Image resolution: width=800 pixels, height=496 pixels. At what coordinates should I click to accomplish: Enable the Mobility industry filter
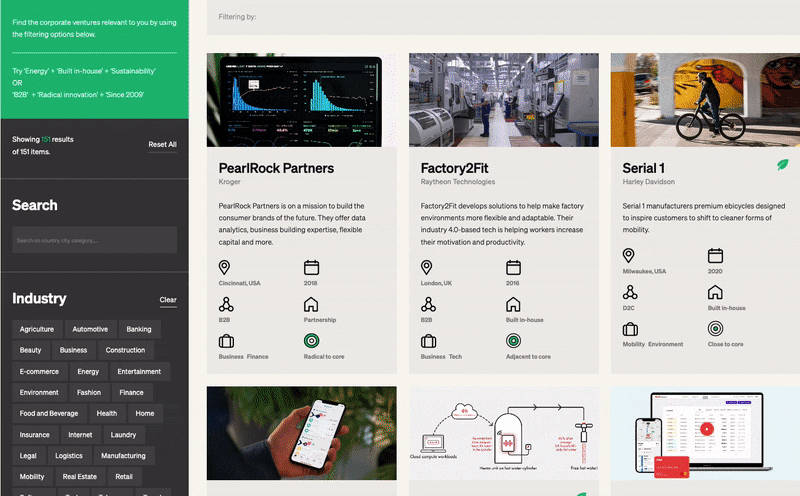click(32, 477)
